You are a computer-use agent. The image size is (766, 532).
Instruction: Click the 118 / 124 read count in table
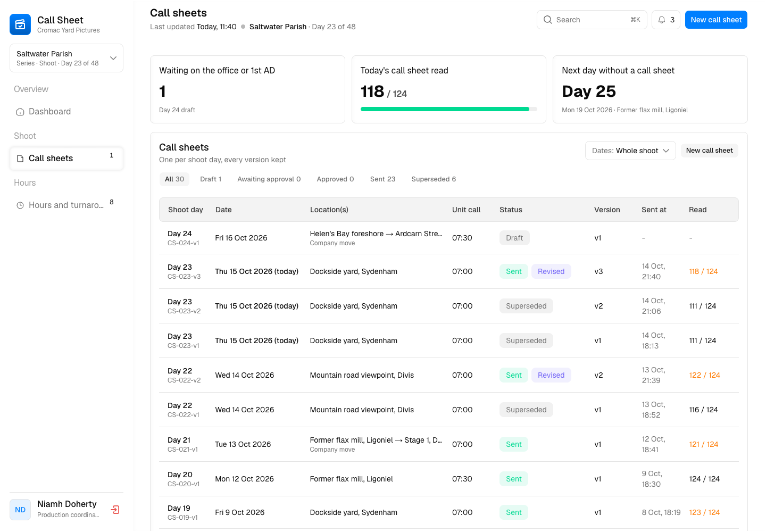703,271
